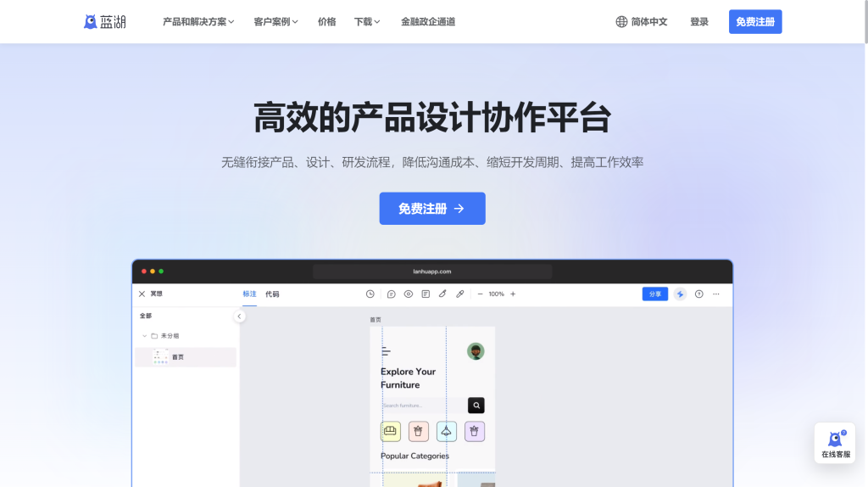Expand the 产品和解决方案 dropdown menu
Image resolution: width=868 pixels, height=487 pixels.
(x=198, y=22)
